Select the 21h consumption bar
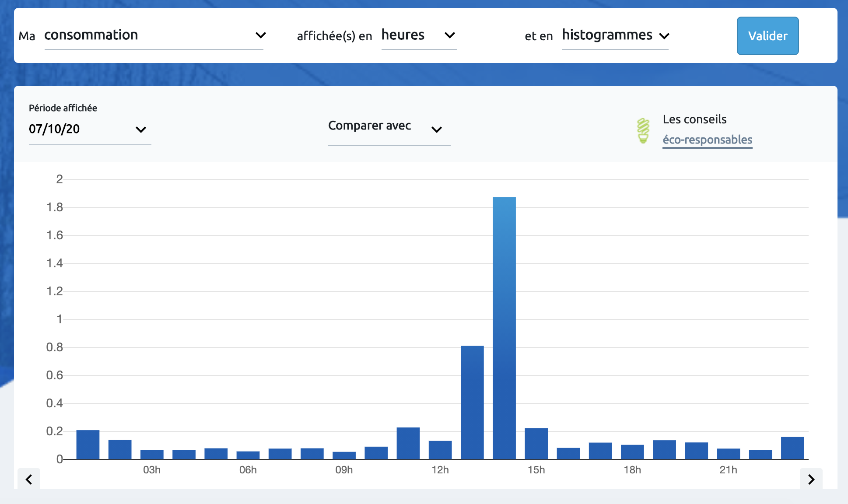The width and height of the screenshot is (848, 504). pos(729,454)
